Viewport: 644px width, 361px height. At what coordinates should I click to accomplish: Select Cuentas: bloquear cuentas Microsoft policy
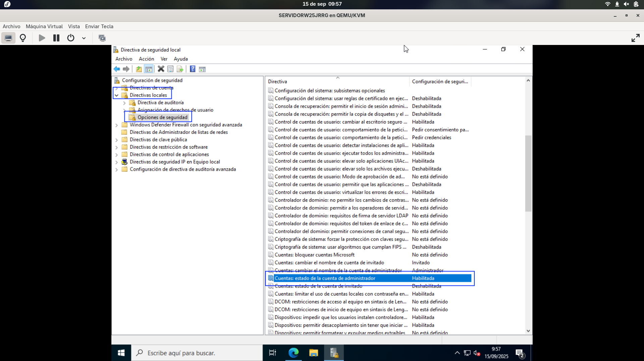point(369,255)
